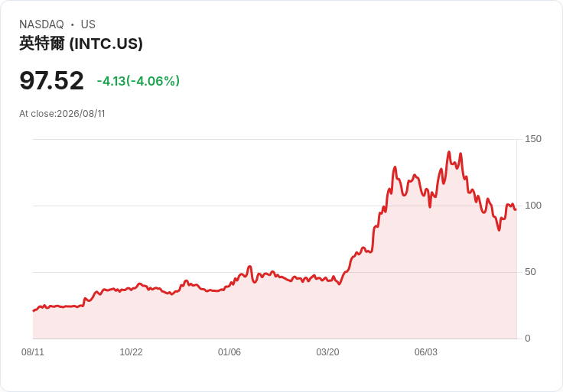The height and width of the screenshot is (392, 563).
Task: Click the NASDAQ exchange label
Action: pyautogui.click(x=41, y=24)
